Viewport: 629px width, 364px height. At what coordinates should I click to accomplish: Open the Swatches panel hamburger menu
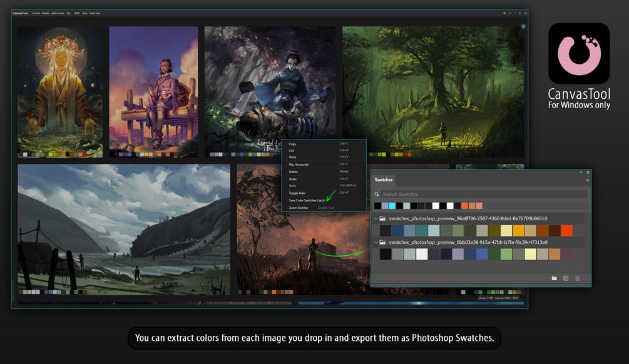[587, 180]
